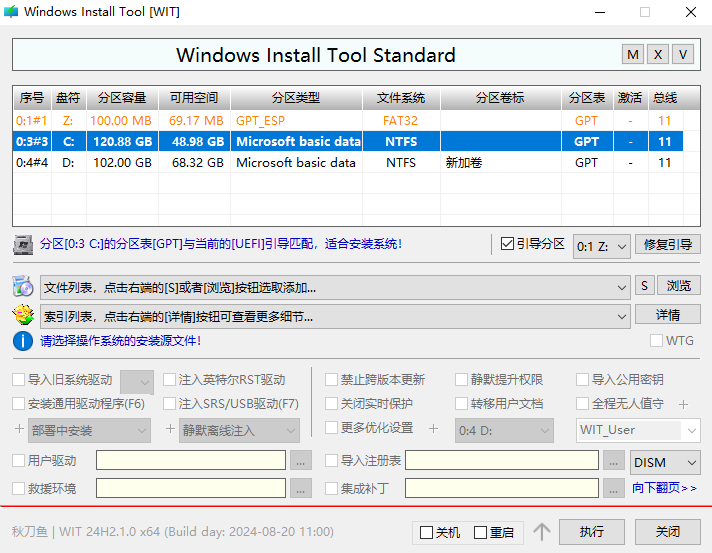Image resolution: width=712 pixels, height=553 pixels.
Task: Toggle 更多优化设置 checkbox
Action: coord(331,428)
